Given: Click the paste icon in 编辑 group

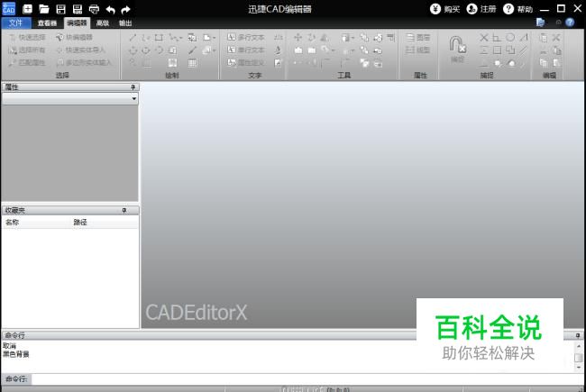Looking at the screenshot, I should click(544, 37).
